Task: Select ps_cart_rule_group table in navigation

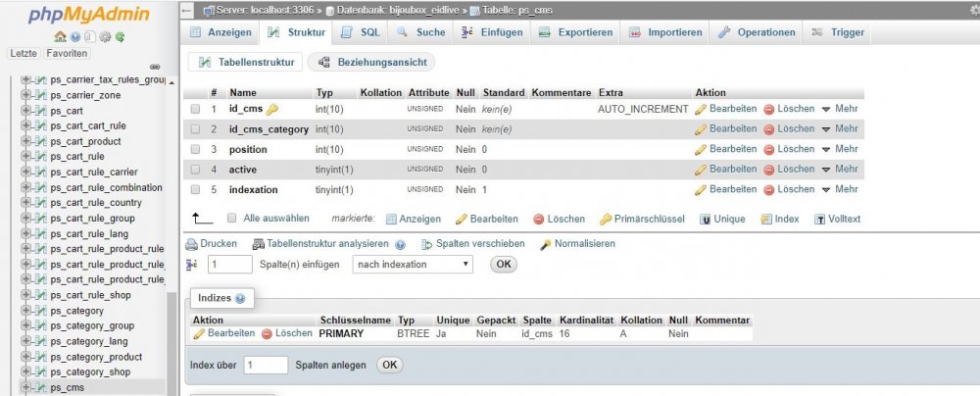Action: pyautogui.click(x=92, y=219)
